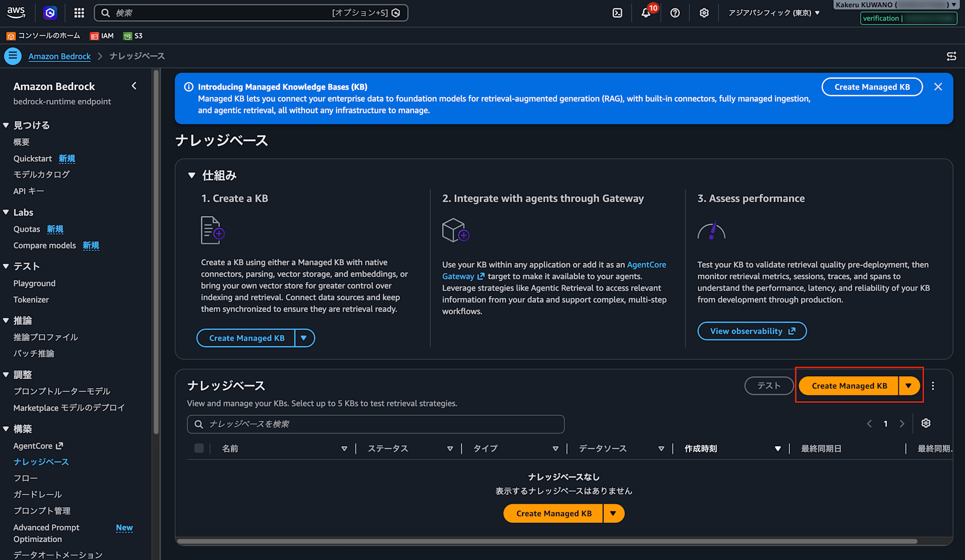Screen dimensions: 965x560
Task: Open console settings gear in top bar
Action: [704, 13]
